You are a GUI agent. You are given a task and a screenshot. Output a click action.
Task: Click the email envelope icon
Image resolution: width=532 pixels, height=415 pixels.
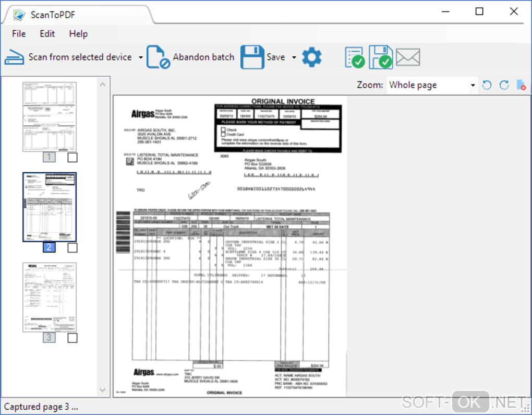(408, 57)
